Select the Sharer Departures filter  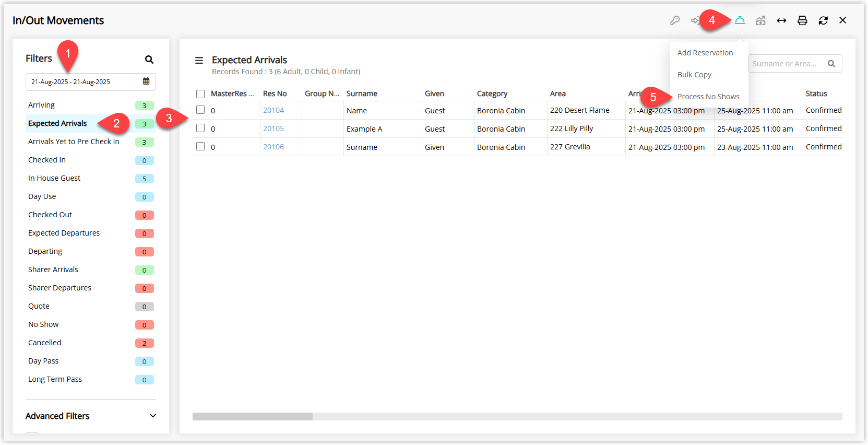tap(91, 288)
